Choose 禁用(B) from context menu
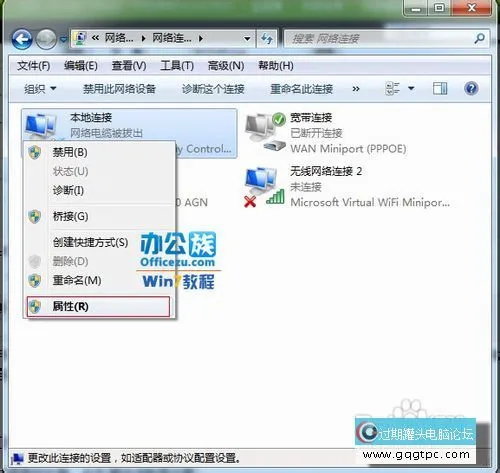This screenshot has height=473, width=500. (99, 153)
